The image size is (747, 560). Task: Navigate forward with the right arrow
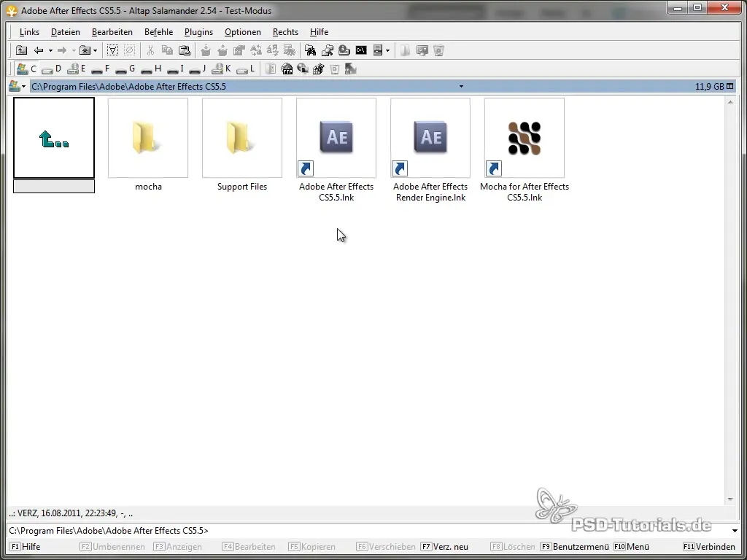(x=62, y=50)
